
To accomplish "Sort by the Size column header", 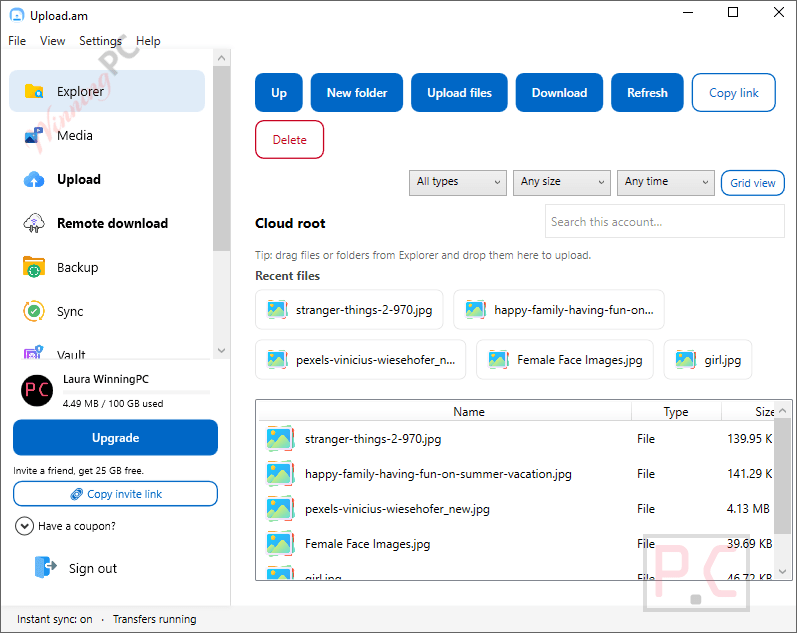I will 748,411.
